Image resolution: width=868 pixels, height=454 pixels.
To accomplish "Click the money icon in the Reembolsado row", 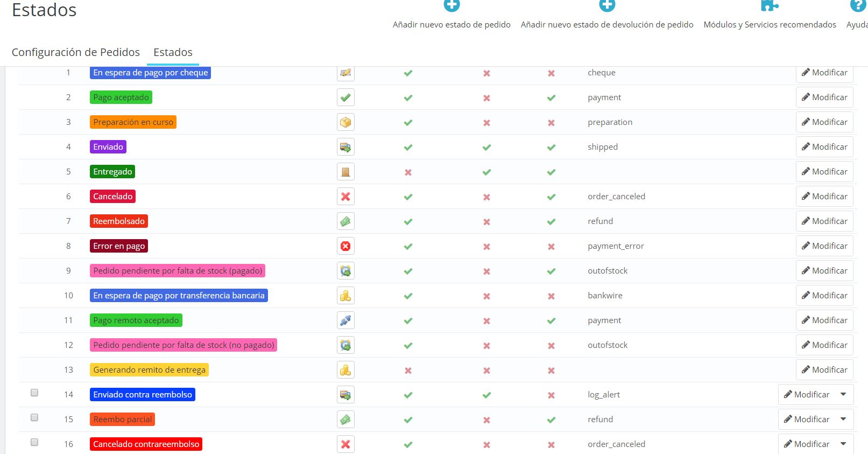I will tap(345, 221).
